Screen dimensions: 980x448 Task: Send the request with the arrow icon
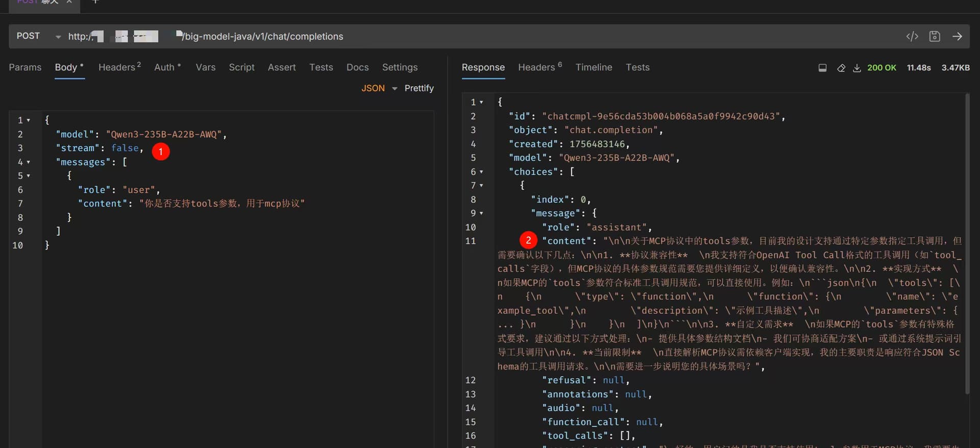pos(957,36)
